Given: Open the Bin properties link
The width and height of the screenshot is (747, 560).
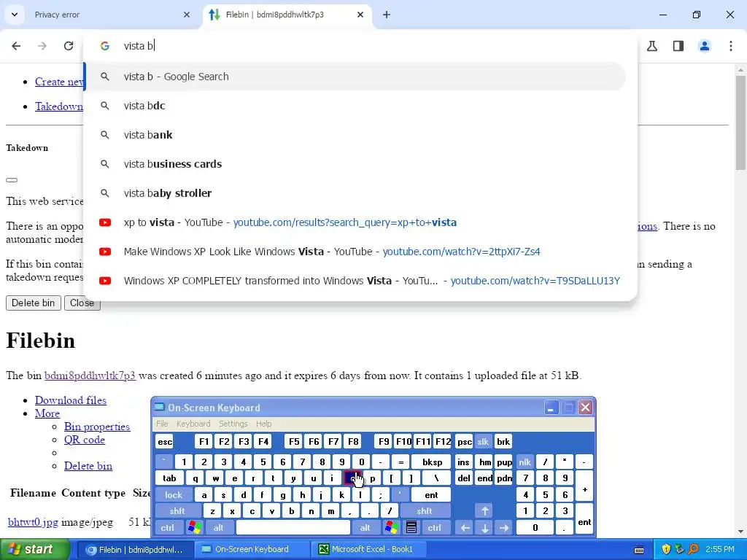Looking at the screenshot, I should pyautogui.click(x=97, y=427).
